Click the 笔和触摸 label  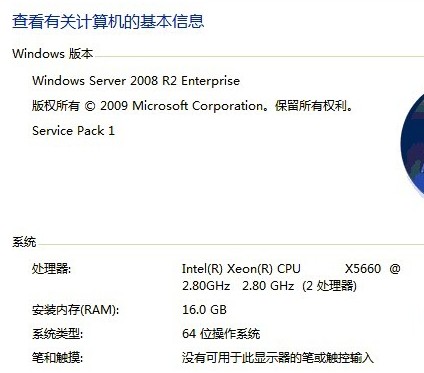[x=57, y=358]
